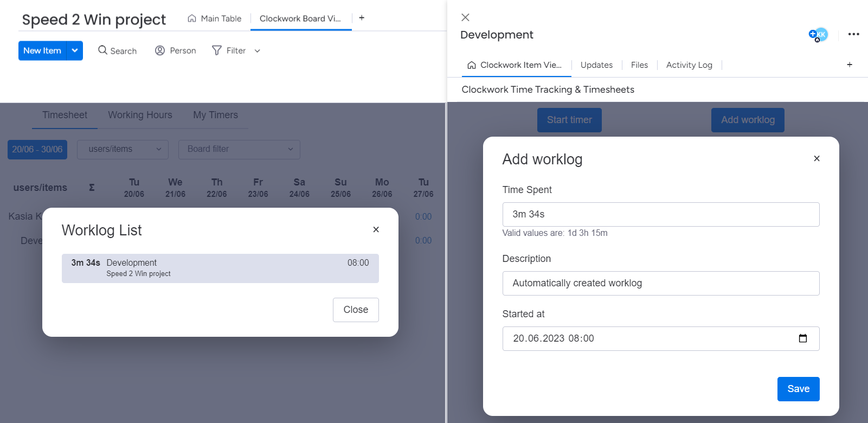Viewport: 868px width, 423px height.
Task: Close Worklog List with X icon
Action: pyautogui.click(x=376, y=229)
